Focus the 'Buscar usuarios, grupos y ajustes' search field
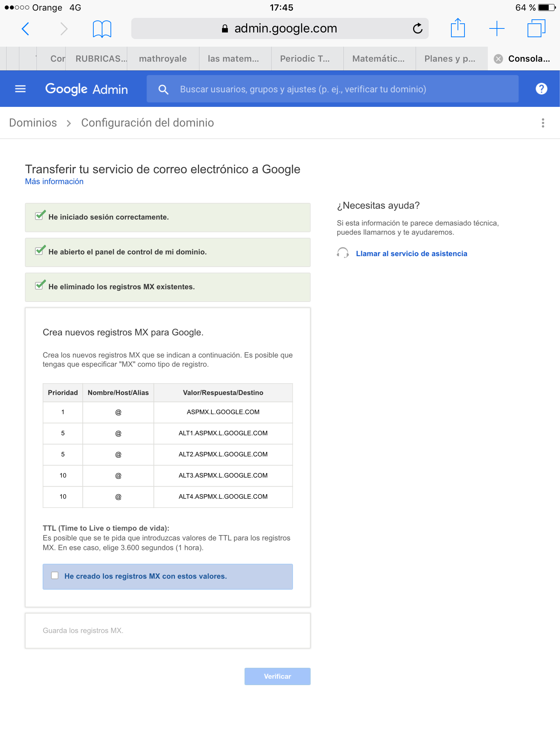 [332, 89]
